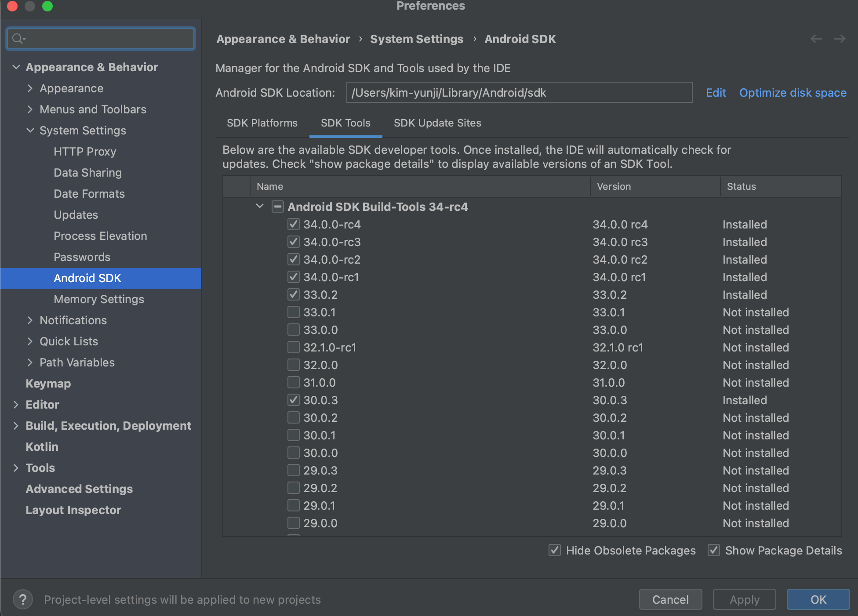Expand the Tools section
The height and width of the screenshot is (616, 858).
click(16, 468)
